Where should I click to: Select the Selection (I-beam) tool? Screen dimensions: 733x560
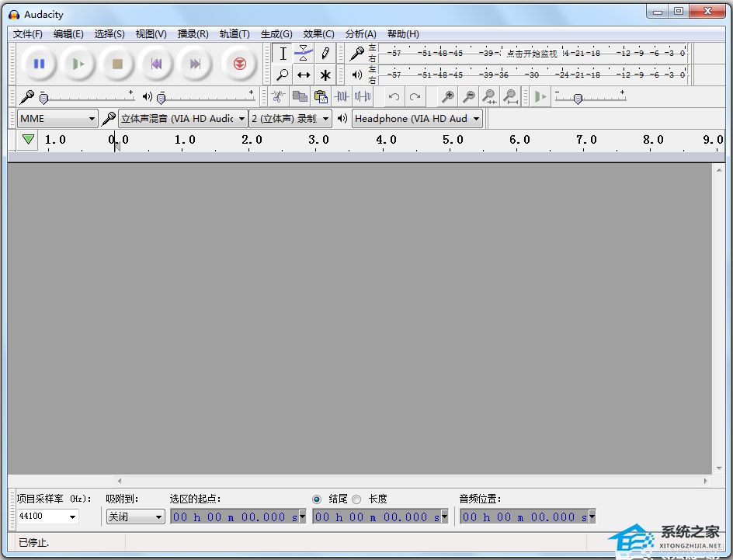283,54
